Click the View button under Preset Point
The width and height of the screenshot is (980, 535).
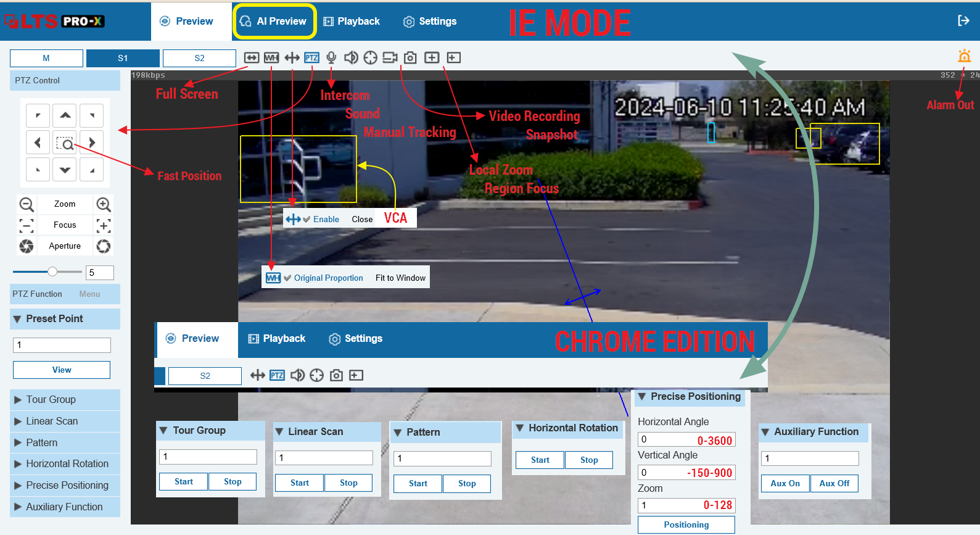pos(62,370)
